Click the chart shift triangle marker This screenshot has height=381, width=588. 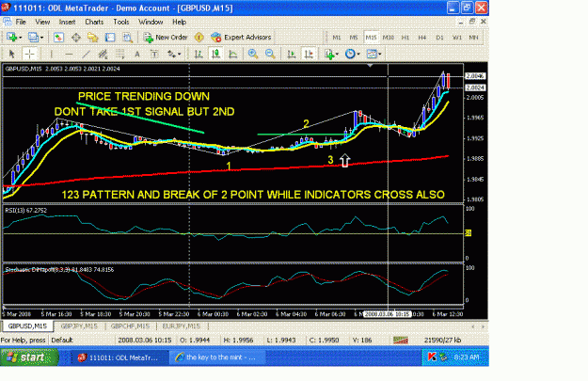[x=370, y=66]
